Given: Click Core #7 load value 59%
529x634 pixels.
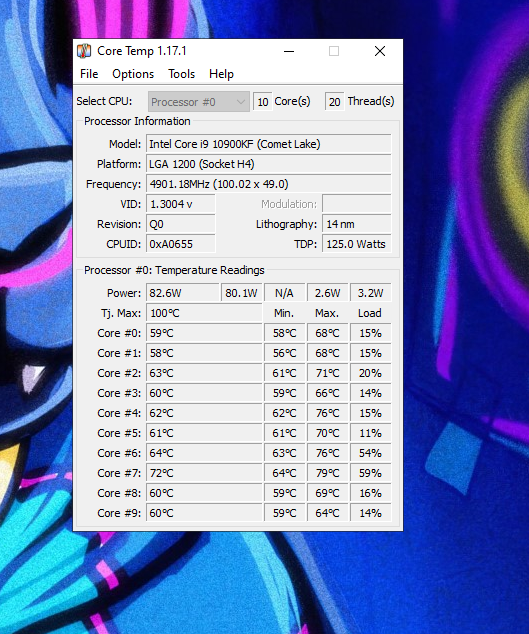Looking at the screenshot, I should pos(370,473).
